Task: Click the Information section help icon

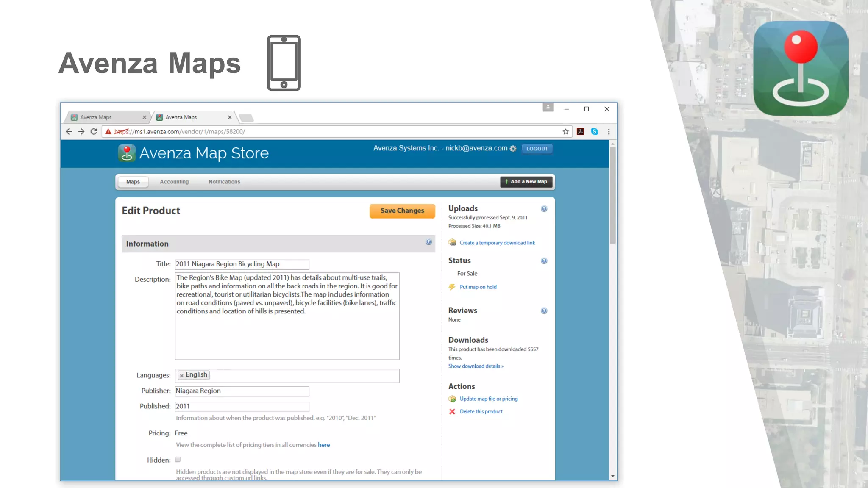Action: [428, 242]
